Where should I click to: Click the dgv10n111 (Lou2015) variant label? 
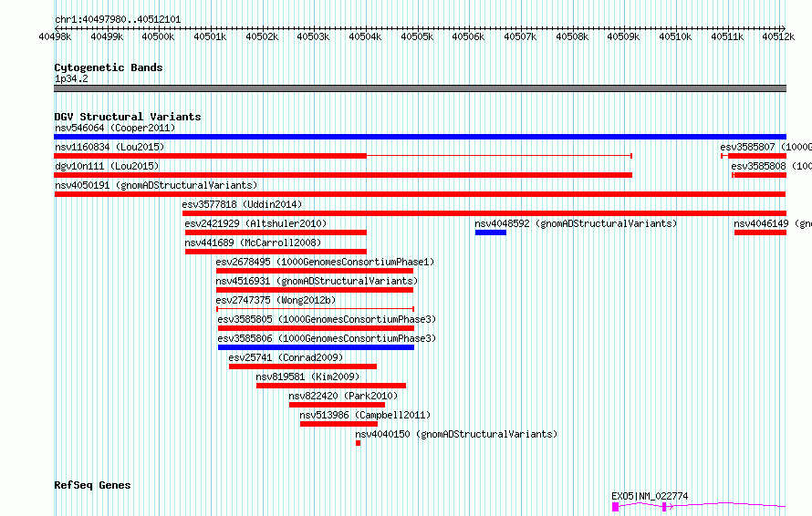[x=107, y=166]
